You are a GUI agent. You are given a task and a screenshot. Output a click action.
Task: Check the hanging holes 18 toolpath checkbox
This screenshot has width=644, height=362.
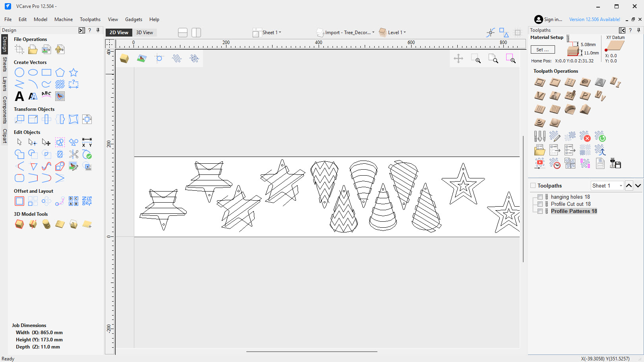point(540,197)
